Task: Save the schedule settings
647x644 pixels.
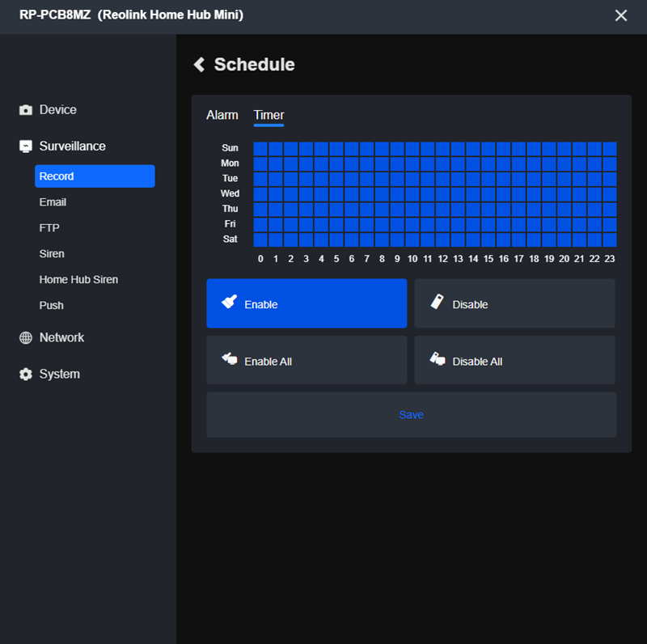Action: click(x=412, y=414)
